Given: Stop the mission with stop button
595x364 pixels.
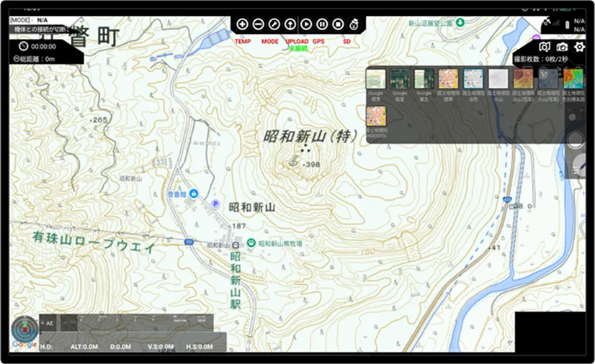Looking at the screenshot, I should [338, 24].
